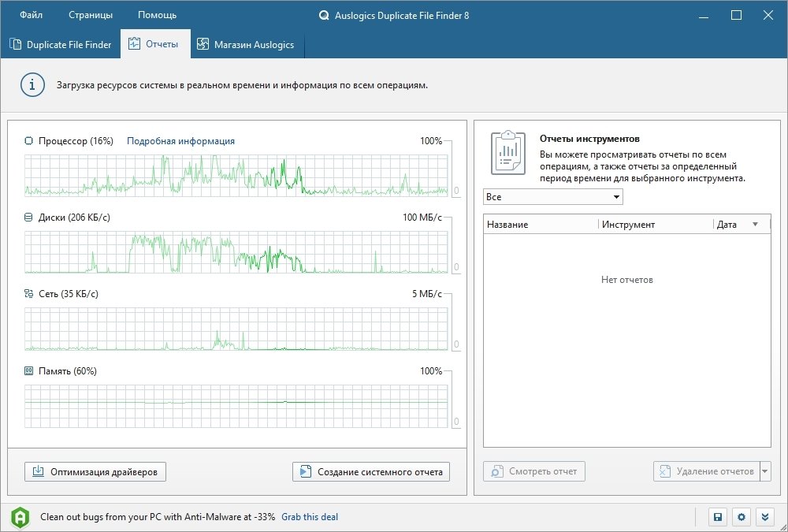Image resolution: width=788 pixels, height=532 pixels.
Task: Click the info circle icon
Action: 32,85
